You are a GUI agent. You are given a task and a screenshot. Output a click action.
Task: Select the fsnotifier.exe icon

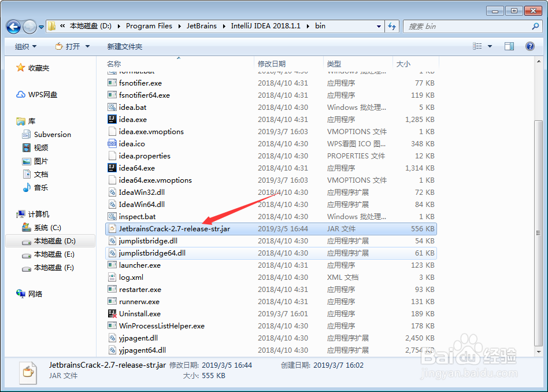[112, 83]
